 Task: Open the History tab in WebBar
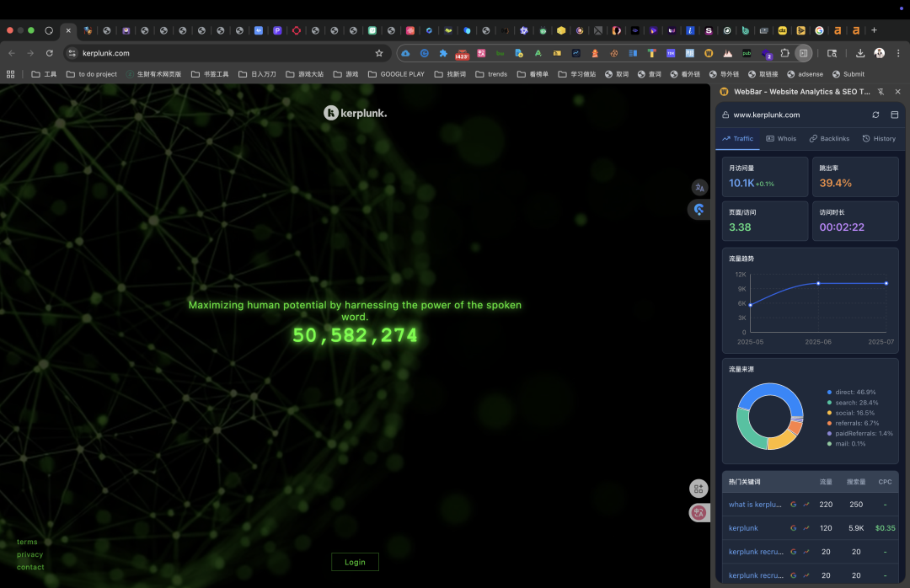pyautogui.click(x=879, y=139)
